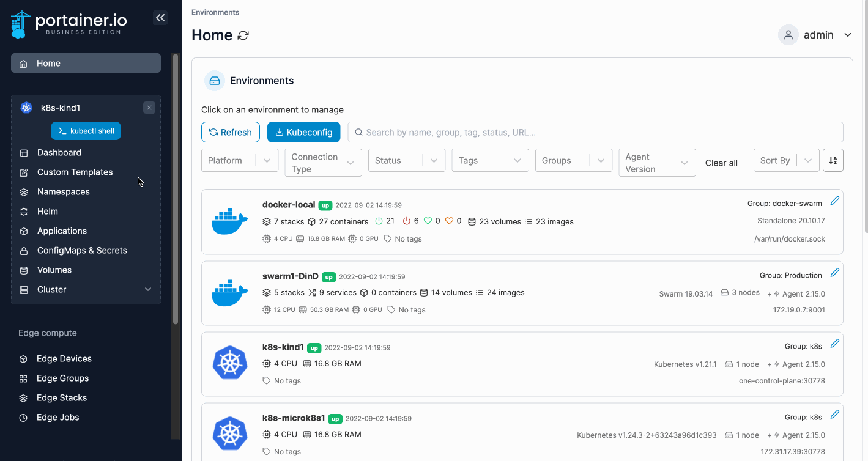Open the Sort By dropdown
Image resolution: width=868 pixels, height=461 pixels.
tap(785, 160)
